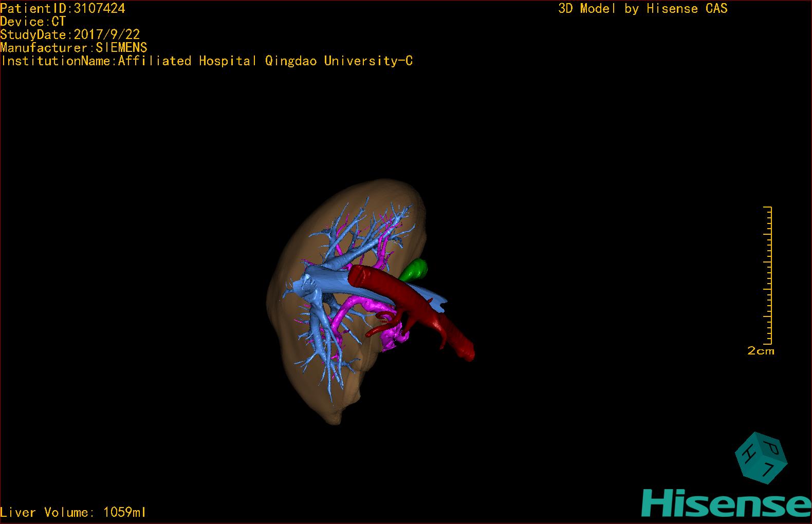Click the Manufacturer:SIEMENS text
The width and height of the screenshot is (812, 524).
(x=74, y=47)
